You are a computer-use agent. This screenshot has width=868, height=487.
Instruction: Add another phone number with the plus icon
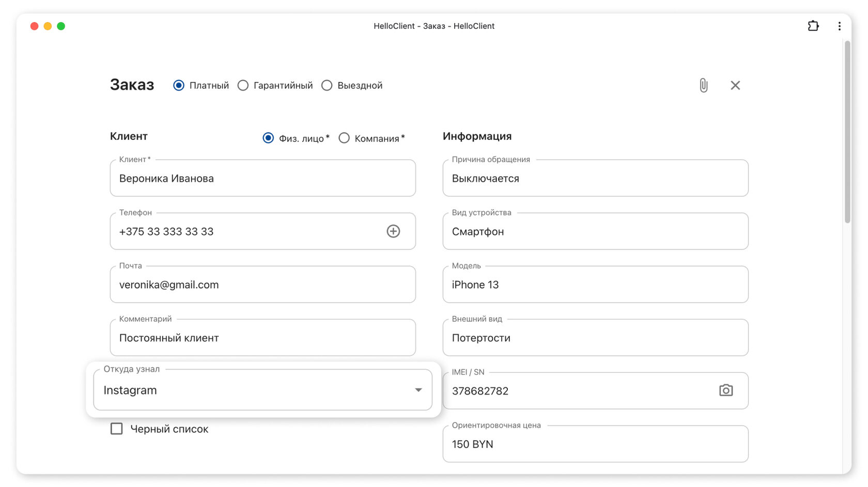(x=393, y=231)
